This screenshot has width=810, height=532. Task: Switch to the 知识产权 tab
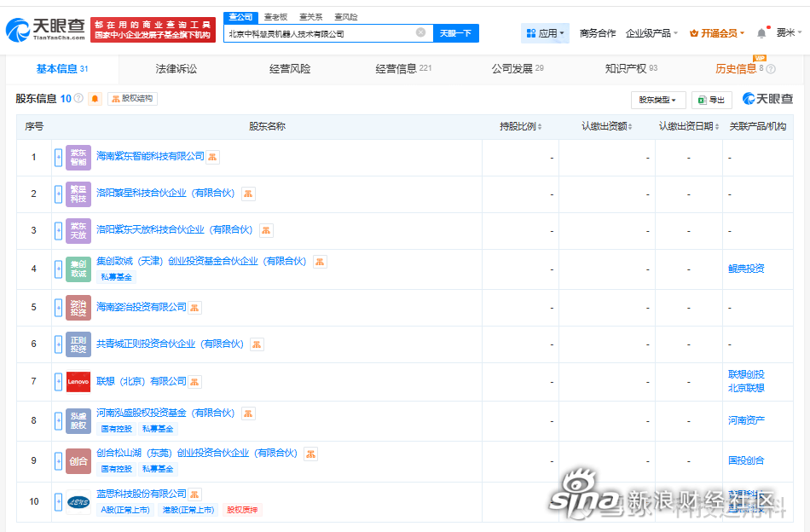point(631,69)
